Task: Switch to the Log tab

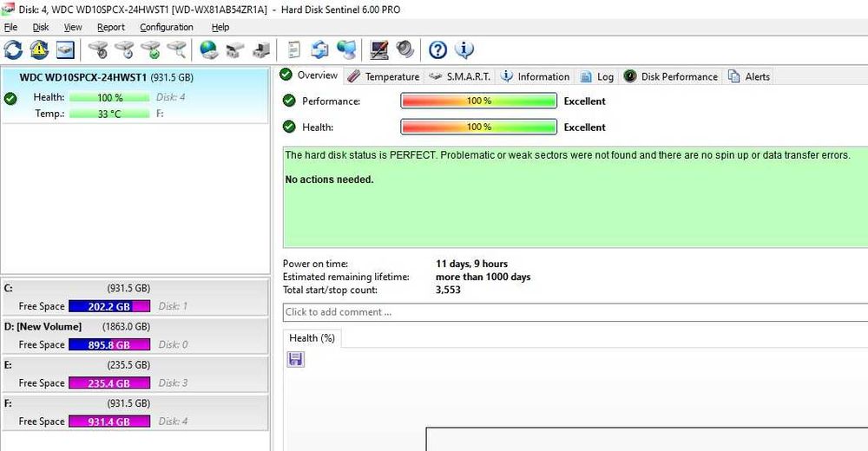Action: pyautogui.click(x=597, y=77)
